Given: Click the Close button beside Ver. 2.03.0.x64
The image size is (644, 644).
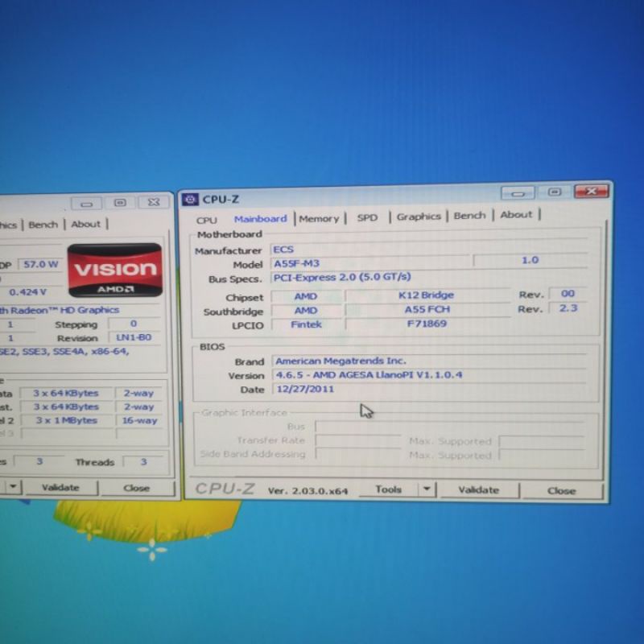Looking at the screenshot, I should coord(561,490).
